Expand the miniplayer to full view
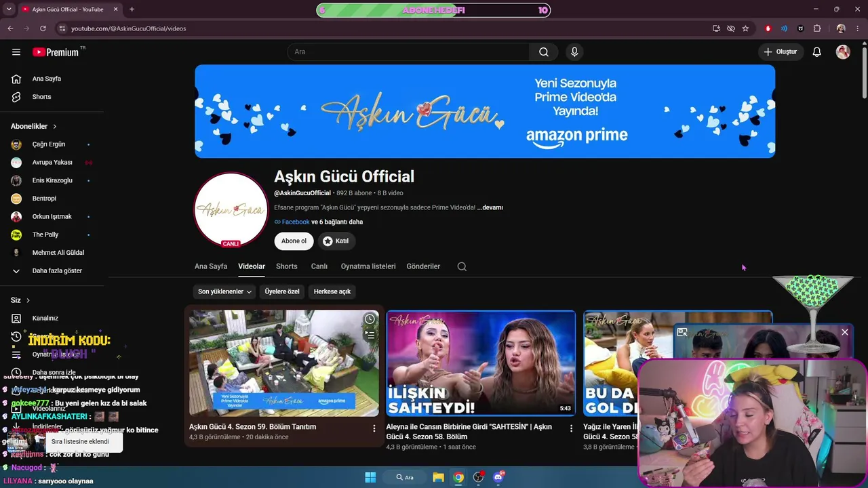This screenshot has width=868, height=488. pyautogui.click(x=682, y=332)
